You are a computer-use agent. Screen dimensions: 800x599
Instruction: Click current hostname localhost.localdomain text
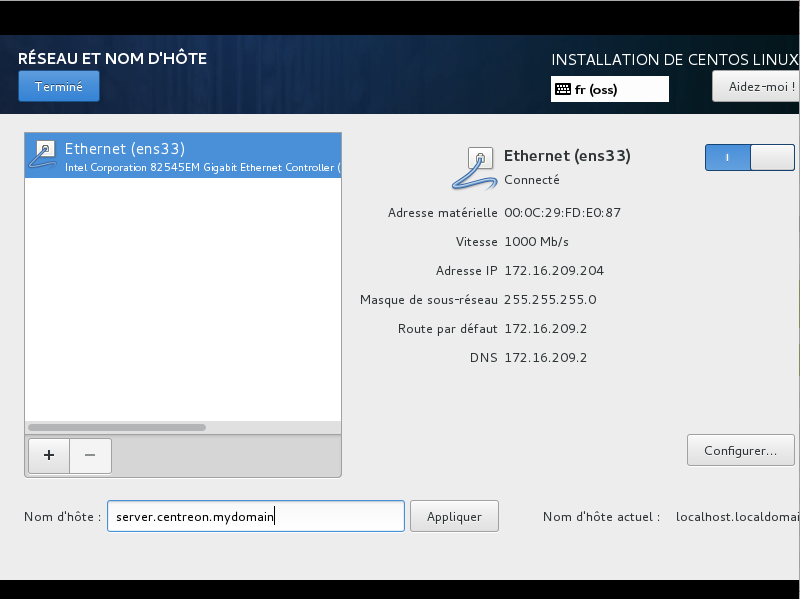(x=738, y=517)
